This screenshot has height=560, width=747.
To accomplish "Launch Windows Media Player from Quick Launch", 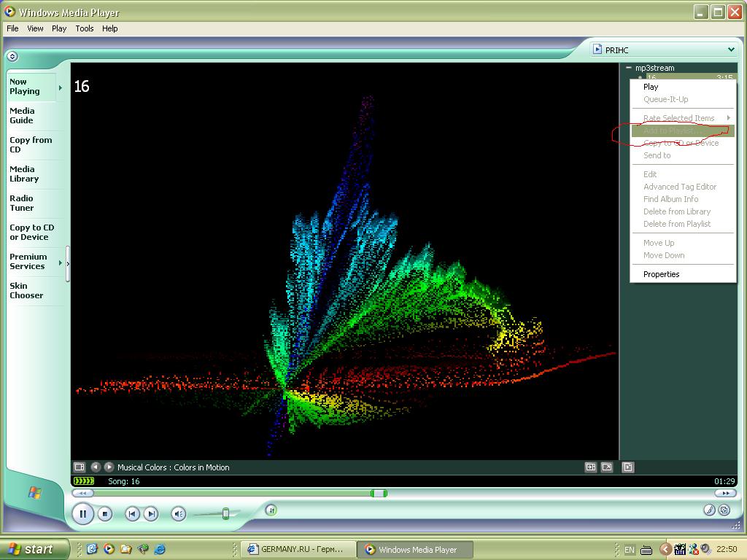I will pos(109,549).
